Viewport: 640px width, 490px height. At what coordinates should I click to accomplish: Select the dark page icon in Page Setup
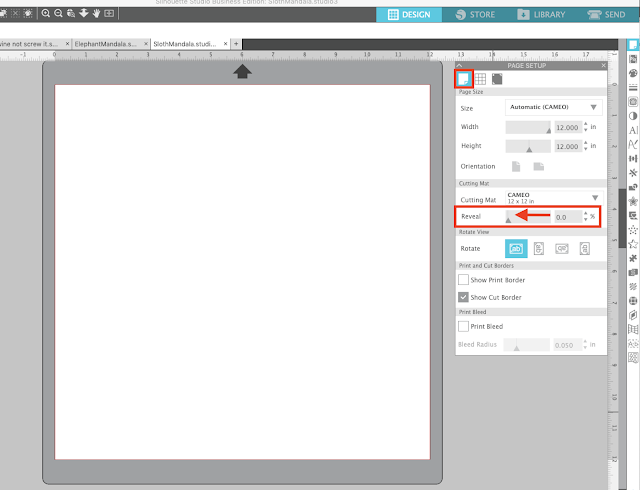pos(497,79)
